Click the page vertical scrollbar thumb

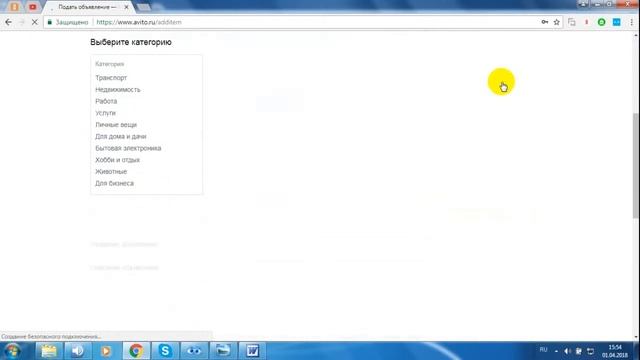(636, 166)
